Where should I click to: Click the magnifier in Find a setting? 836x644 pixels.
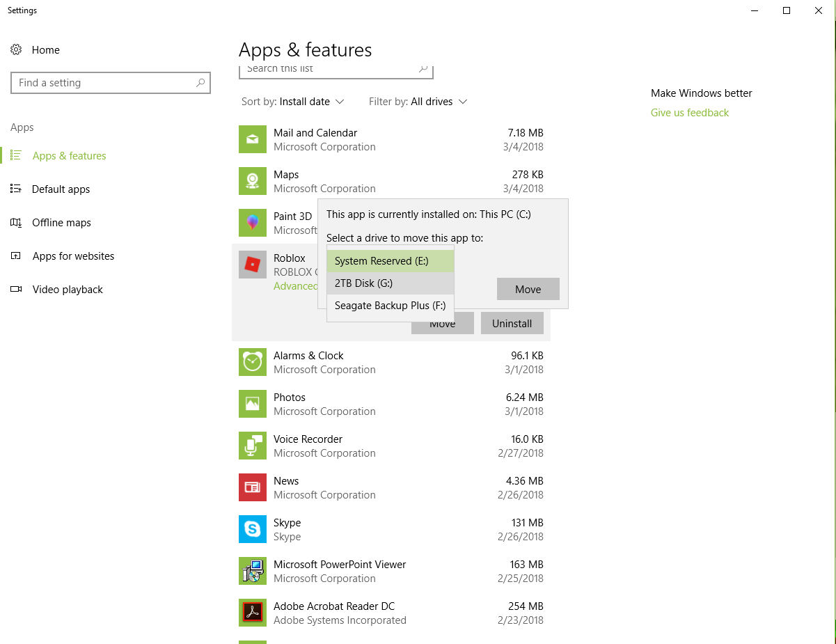pyautogui.click(x=200, y=83)
